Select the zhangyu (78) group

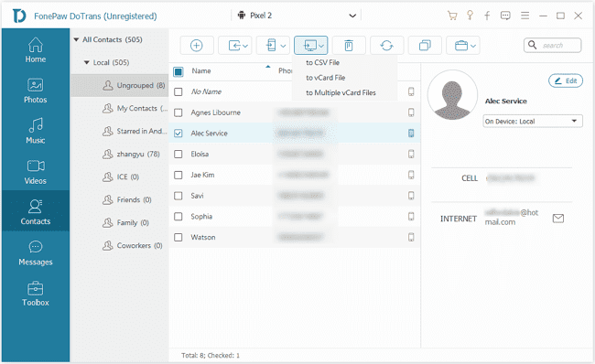119,154
